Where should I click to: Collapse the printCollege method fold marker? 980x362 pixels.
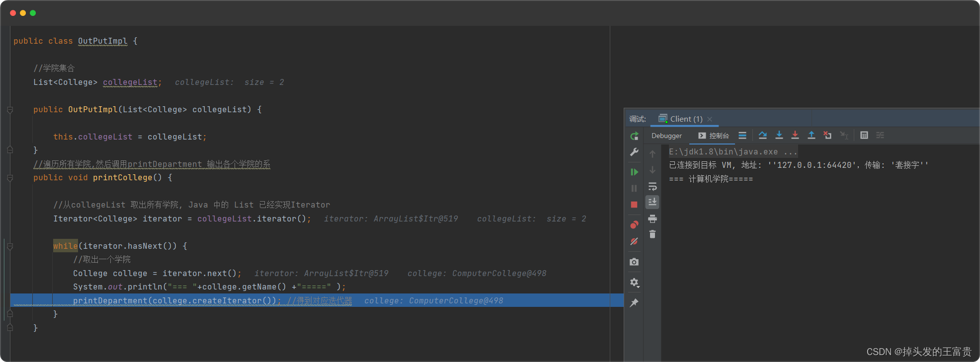tap(10, 178)
